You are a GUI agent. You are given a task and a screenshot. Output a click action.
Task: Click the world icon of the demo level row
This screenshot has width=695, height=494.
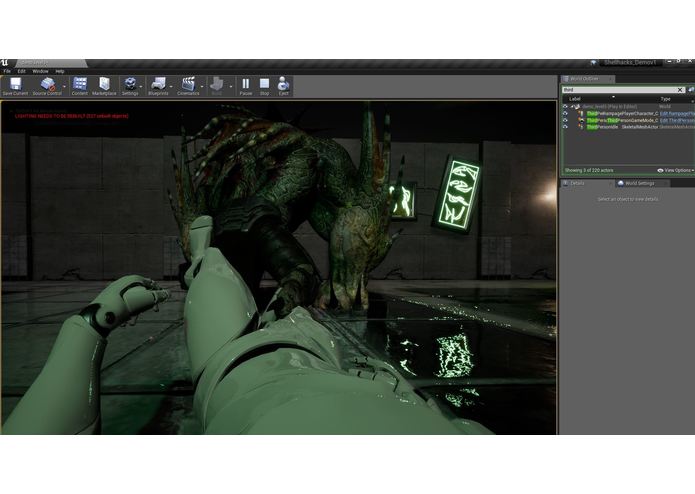coord(577,107)
